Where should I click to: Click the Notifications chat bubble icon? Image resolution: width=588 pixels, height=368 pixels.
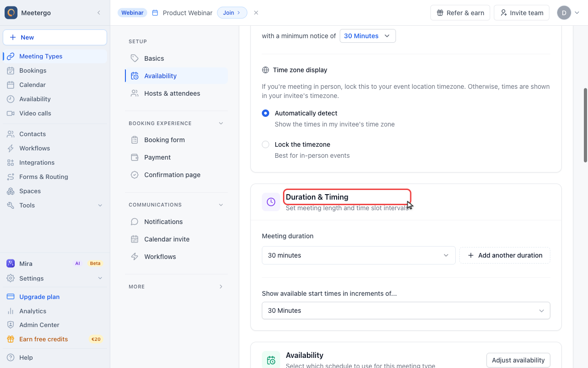point(135,222)
